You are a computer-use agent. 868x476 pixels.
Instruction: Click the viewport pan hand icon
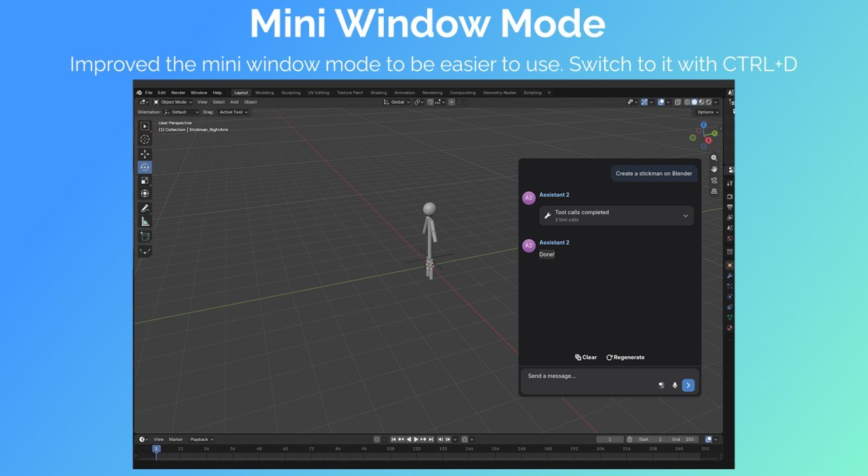(714, 169)
